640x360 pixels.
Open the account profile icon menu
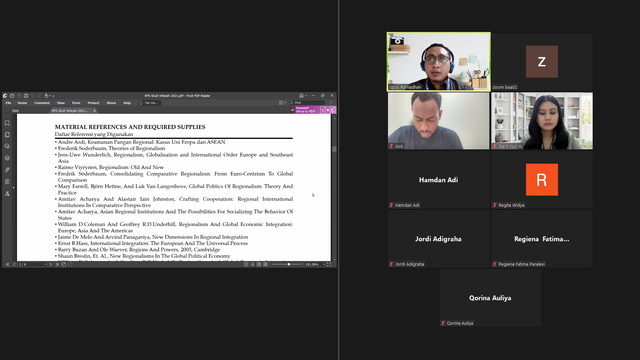pos(301,96)
